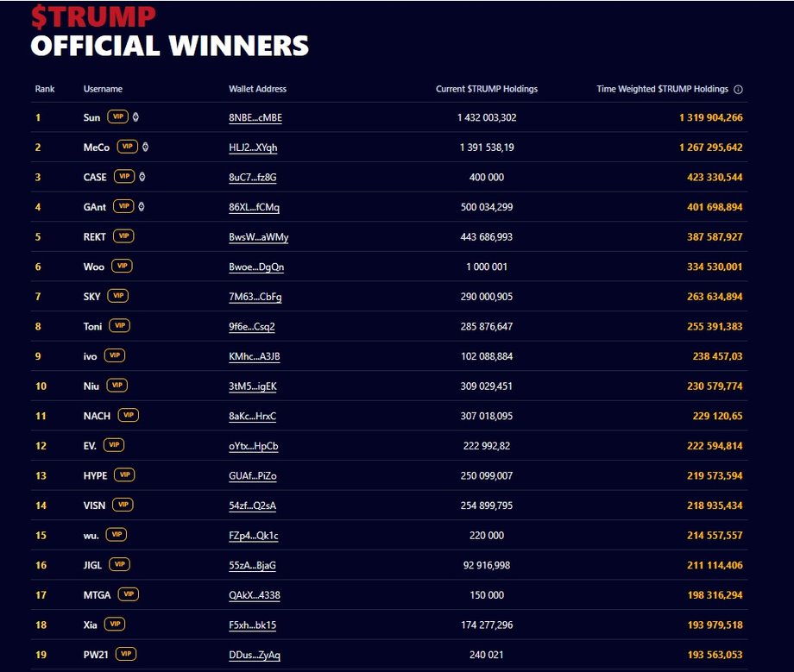Click the diamond icon beside GAnt
Screen dimensions: 794x672
tap(142, 206)
